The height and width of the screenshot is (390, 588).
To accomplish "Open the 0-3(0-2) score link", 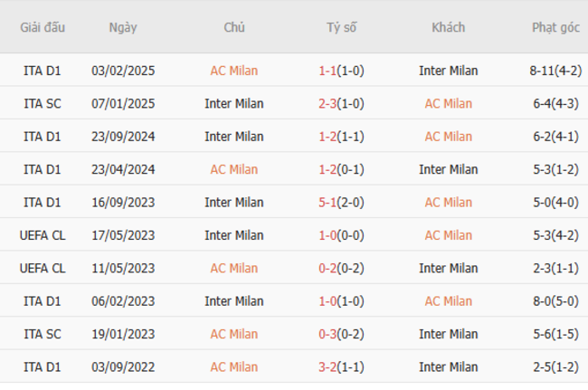I will point(341,334).
